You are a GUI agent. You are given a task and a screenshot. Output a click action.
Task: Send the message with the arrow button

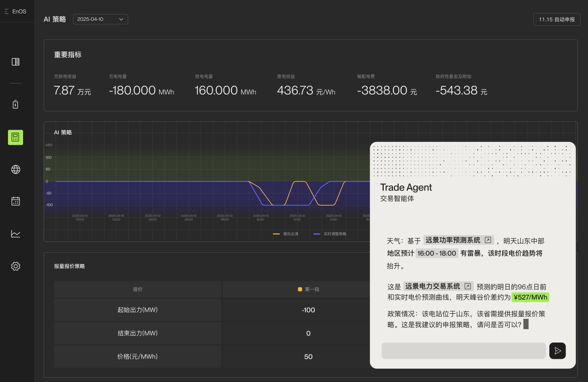(557, 351)
